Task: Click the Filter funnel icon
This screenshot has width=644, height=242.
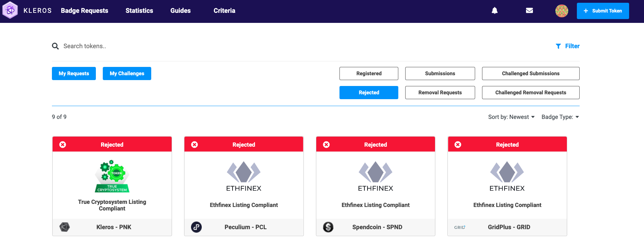Action: coord(558,46)
